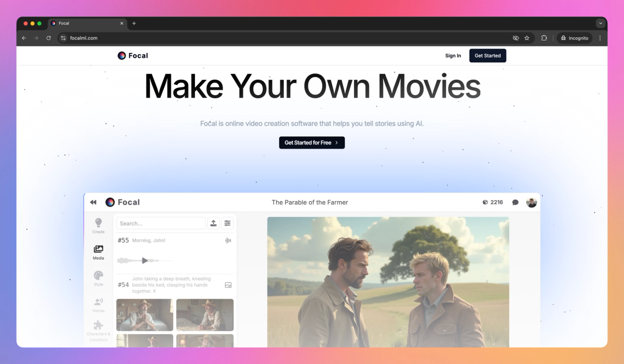Open Characters & Locations puzzle panel
This screenshot has width=624, height=364.
pos(98,331)
